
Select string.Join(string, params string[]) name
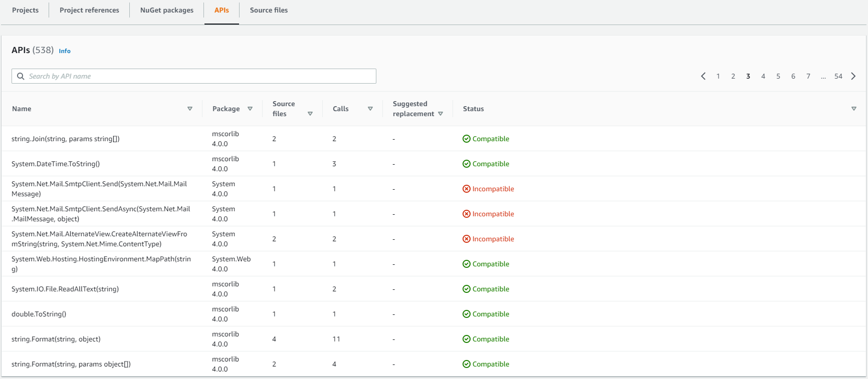66,139
